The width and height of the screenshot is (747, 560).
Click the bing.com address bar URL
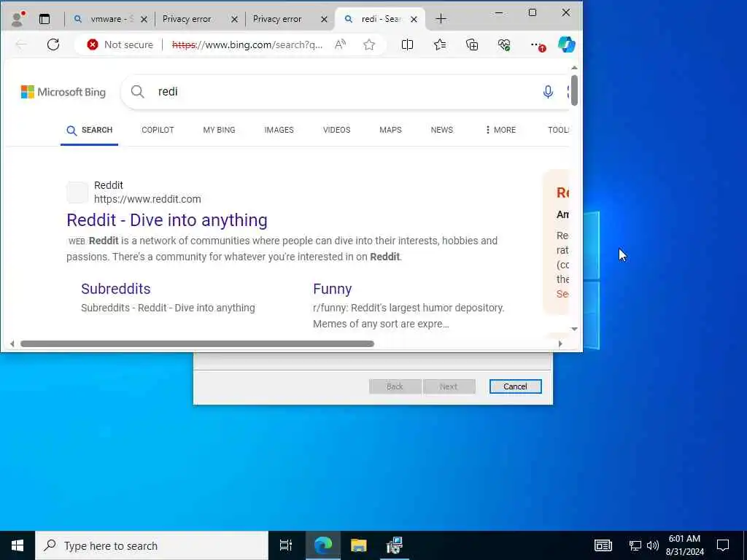pos(247,44)
